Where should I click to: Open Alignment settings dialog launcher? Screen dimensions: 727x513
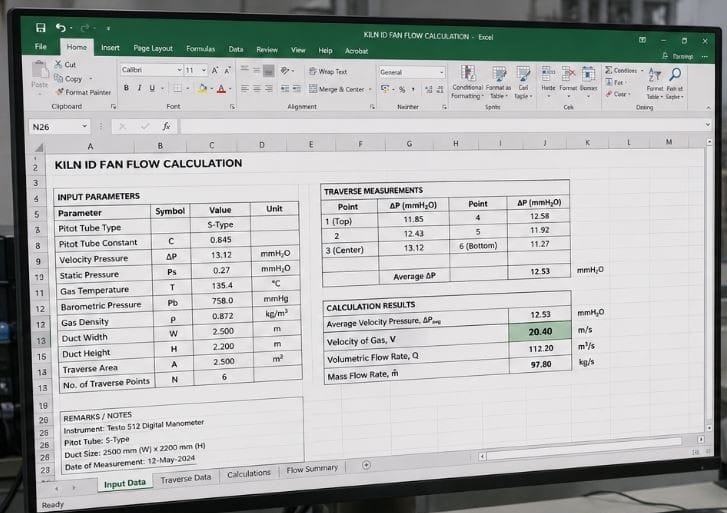372,107
